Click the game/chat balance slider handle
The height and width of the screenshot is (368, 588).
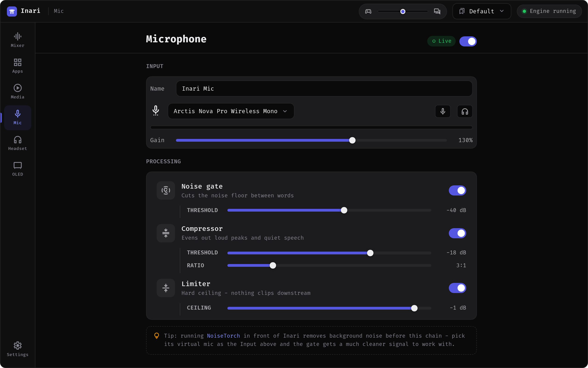pyautogui.click(x=403, y=11)
